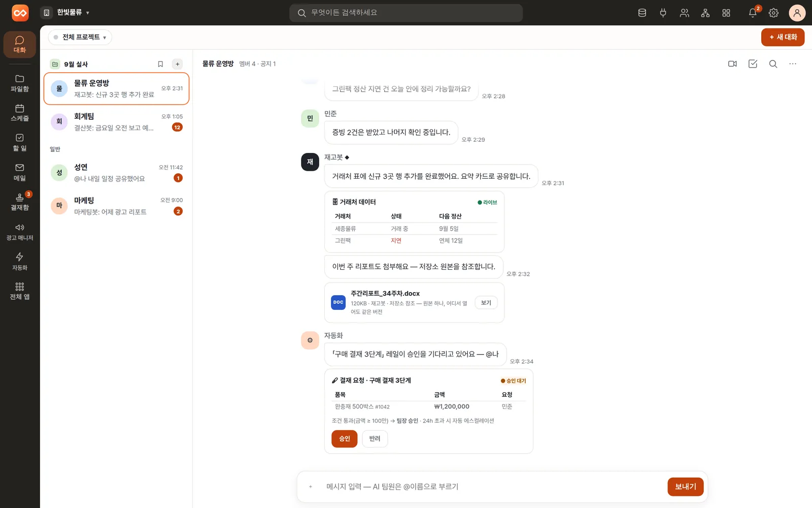The width and height of the screenshot is (812, 508).
Task: Open 전체 앱 all apps grid
Action: coord(20,291)
